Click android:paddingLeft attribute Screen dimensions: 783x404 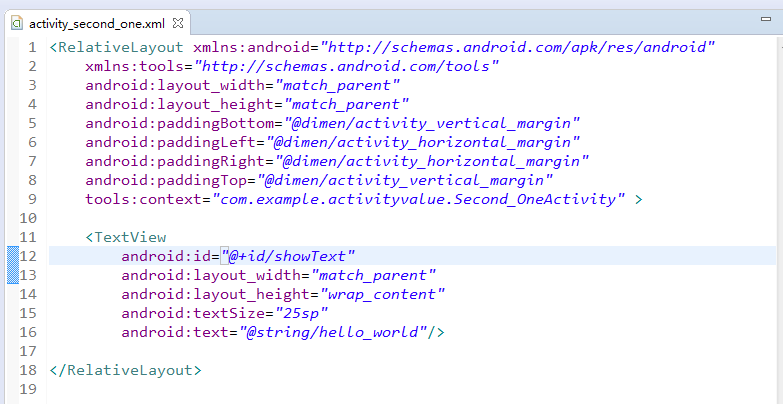click(171, 142)
